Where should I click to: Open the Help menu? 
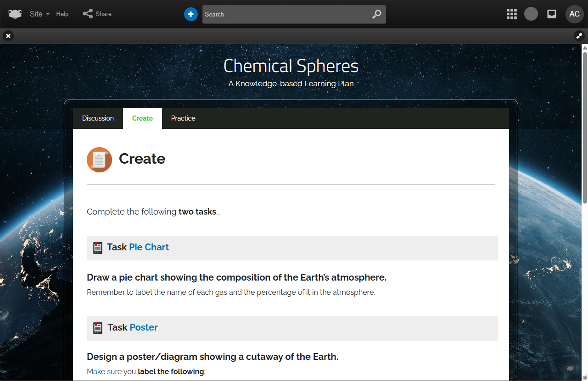pyautogui.click(x=62, y=14)
